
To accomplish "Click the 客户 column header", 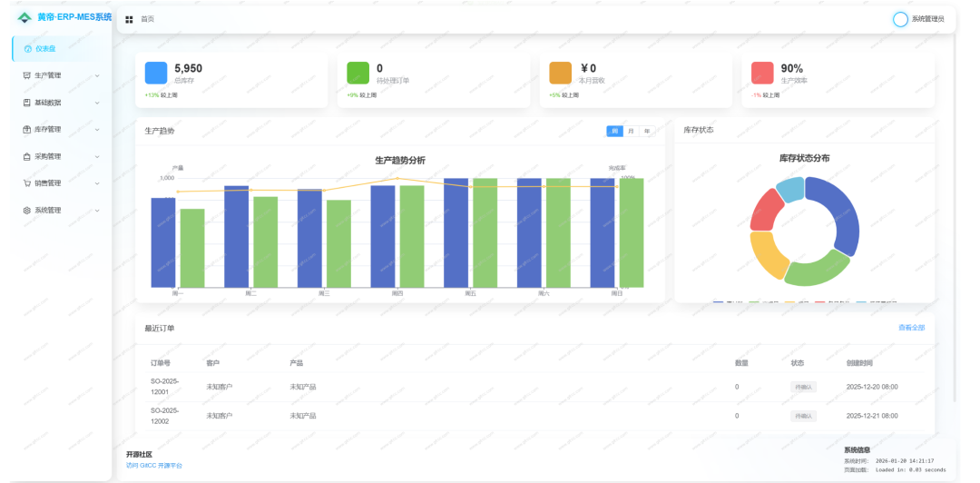I will pyautogui.click(x=213, y=363).
